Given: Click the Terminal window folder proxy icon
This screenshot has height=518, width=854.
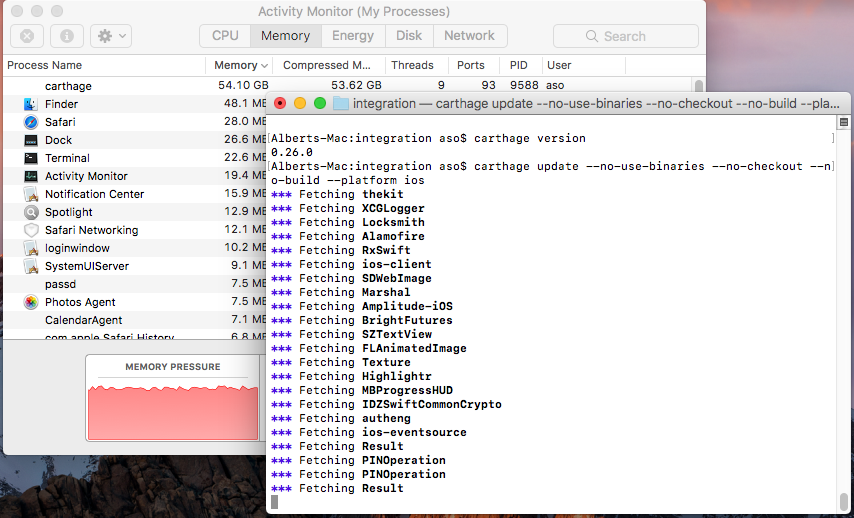Looking at the screenshot, I should pyautogui.click(x=340, y=103).
